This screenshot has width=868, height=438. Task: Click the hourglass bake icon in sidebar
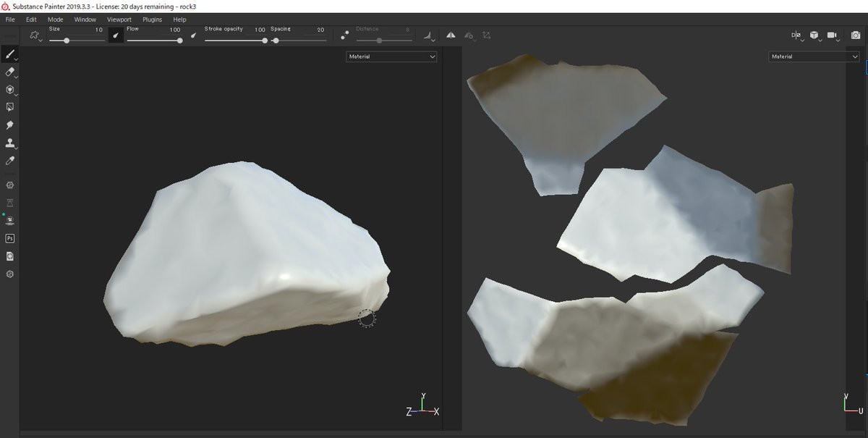(x=9, y=202)
